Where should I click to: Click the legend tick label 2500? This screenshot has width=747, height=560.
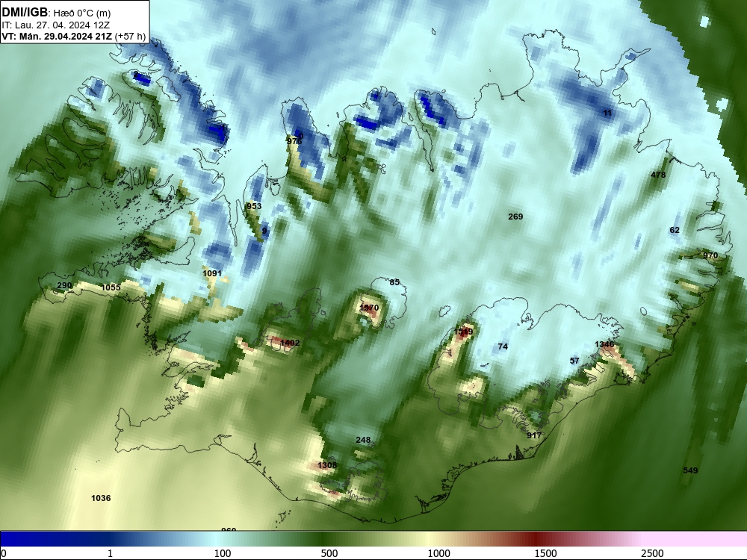[652, 553]
